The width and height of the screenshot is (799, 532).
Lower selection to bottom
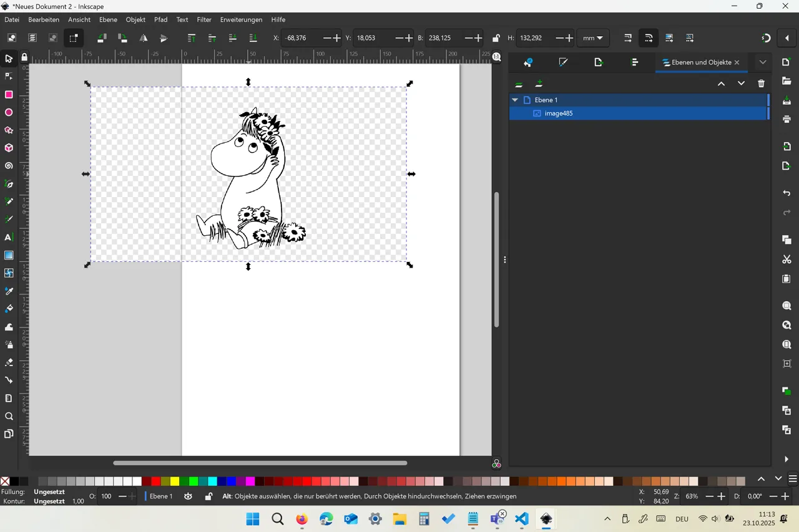point(253,38)
